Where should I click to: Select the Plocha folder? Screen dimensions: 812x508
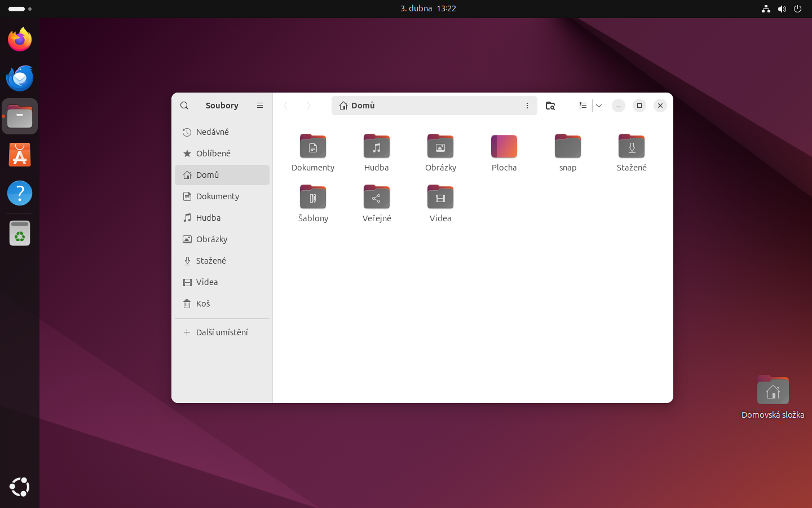pos(504,147)
